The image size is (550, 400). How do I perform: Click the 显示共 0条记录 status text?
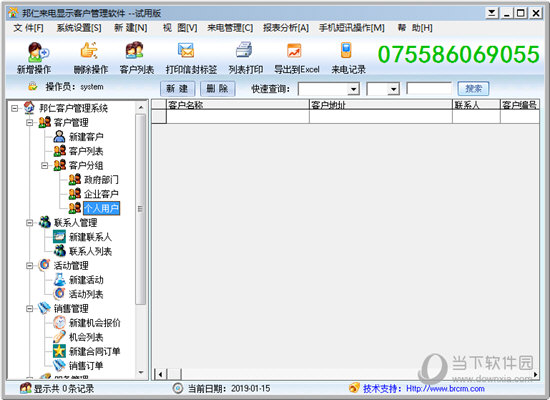pos(63,388)
